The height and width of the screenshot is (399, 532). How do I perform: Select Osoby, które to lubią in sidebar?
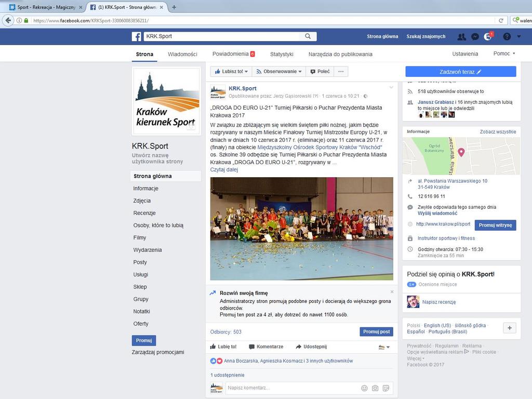tap(158, 225)
